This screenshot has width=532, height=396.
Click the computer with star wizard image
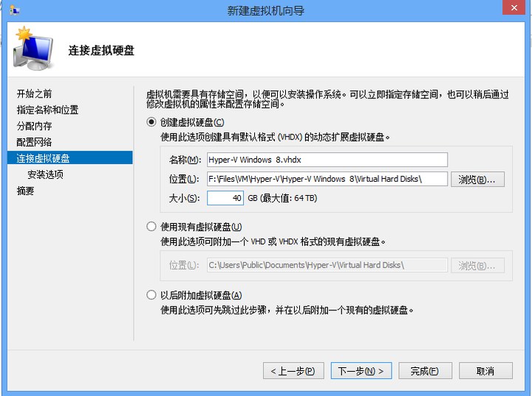[33, 49]
